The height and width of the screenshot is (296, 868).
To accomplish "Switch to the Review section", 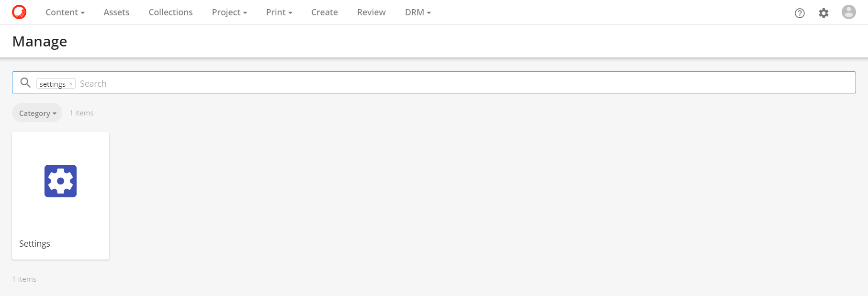I will click(x=371, y=12).
